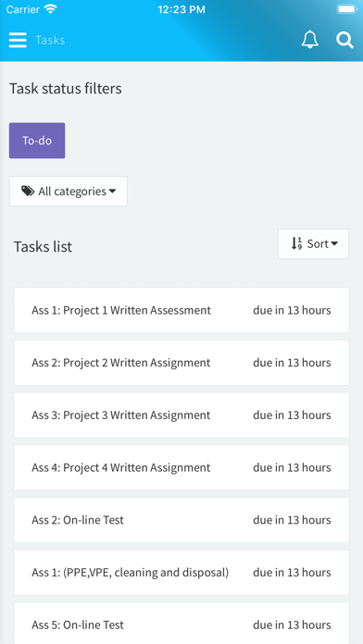Open Ass 1: PPE, VPE cleaning and disposal
The height and width of the screenshot is (644, 363).
(x=181, y=573)
